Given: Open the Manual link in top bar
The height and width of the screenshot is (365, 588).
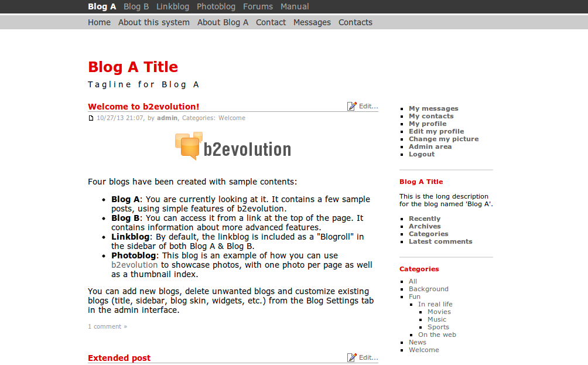Looking at the screenshot, I should click(x=295, y=6).
